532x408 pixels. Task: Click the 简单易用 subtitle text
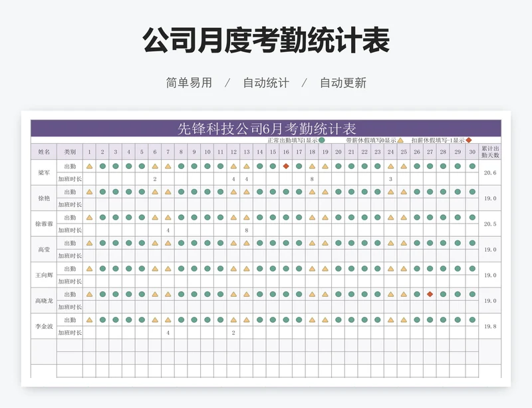pos(189,83)
